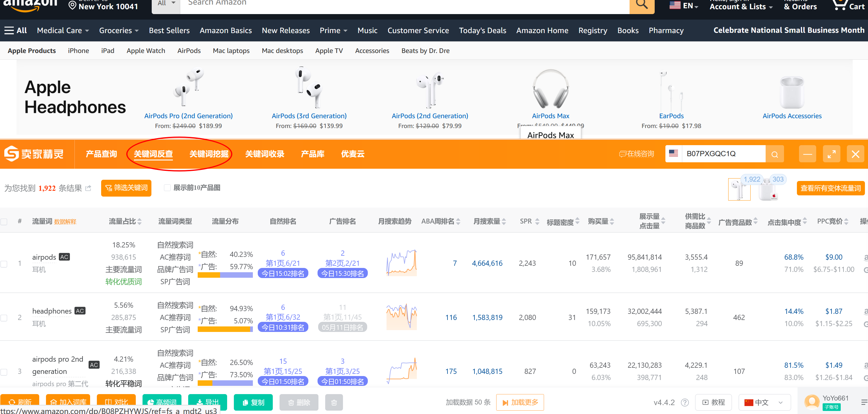This screenshot has width=868, height=414.
Task: Check the airpods row checkbox
Action: 4,264
